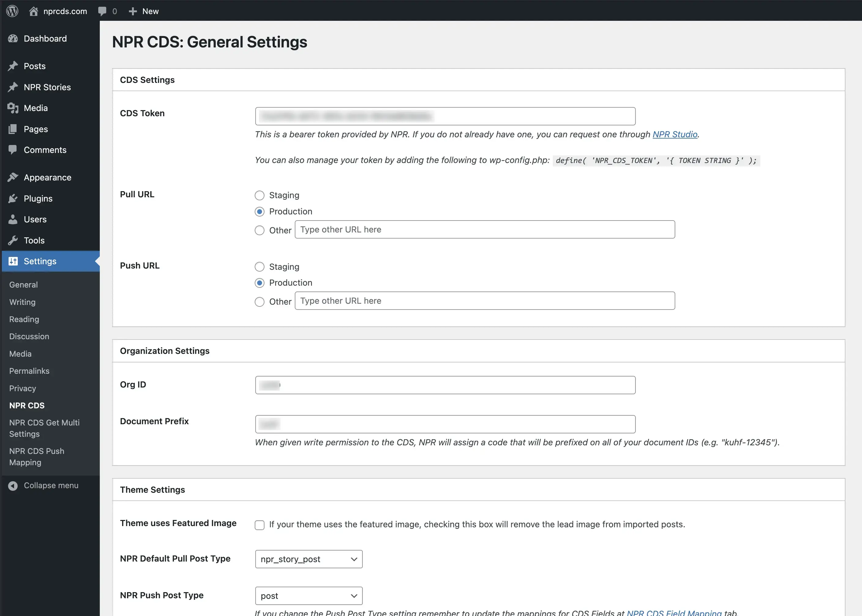Open the NPR CDS Field Mapping link

point(674,612)
